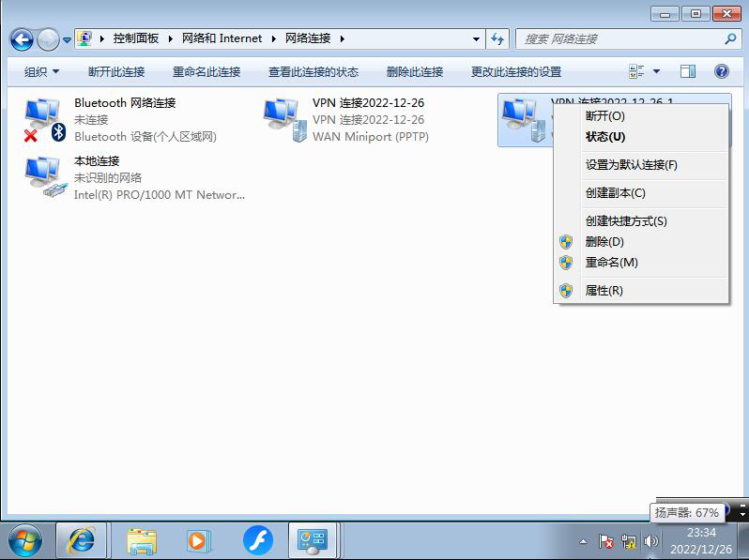Click the control panel icon in address bar
The width and height of the screenshot is (749, 560).
point(84,38)
